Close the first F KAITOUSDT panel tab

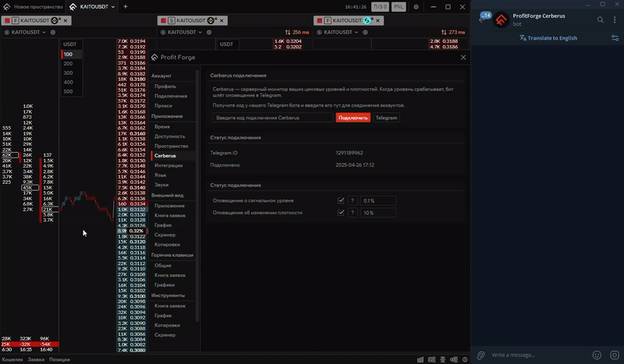(x=66, y=20)
